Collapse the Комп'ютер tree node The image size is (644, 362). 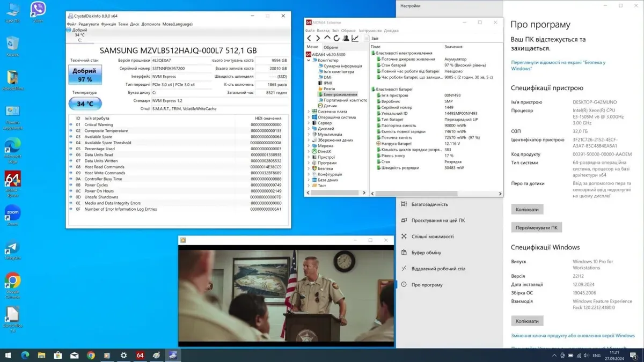(309, 60)
